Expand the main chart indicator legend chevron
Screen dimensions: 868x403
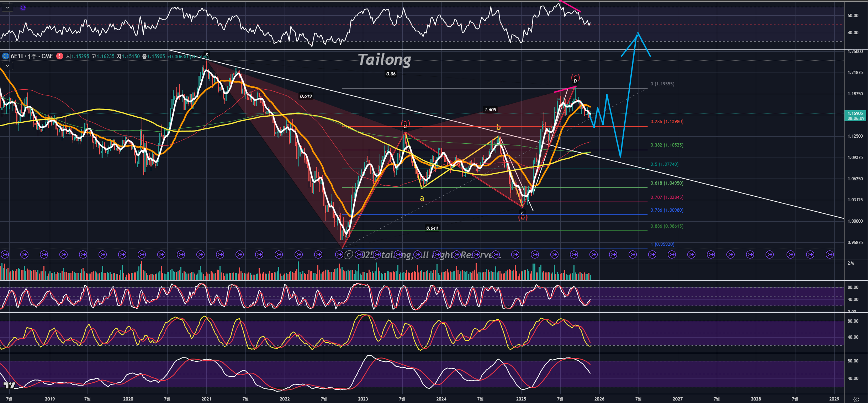click(7, 66)
